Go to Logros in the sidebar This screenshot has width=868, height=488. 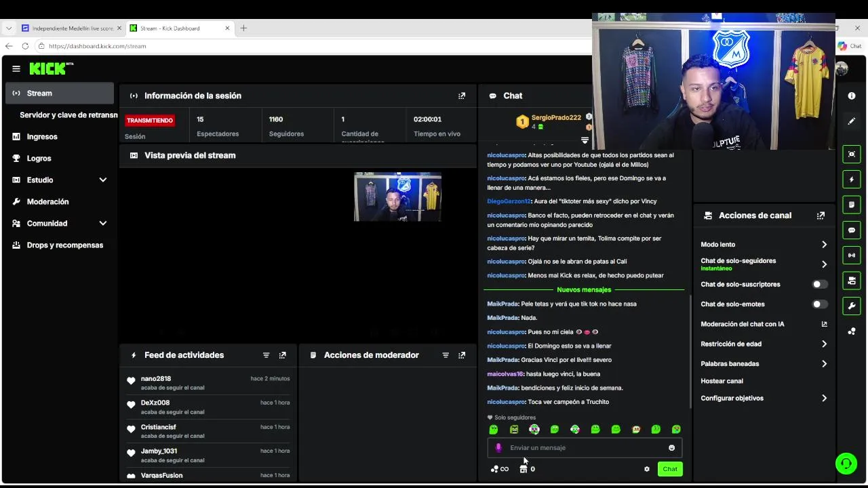coord(60,159)
